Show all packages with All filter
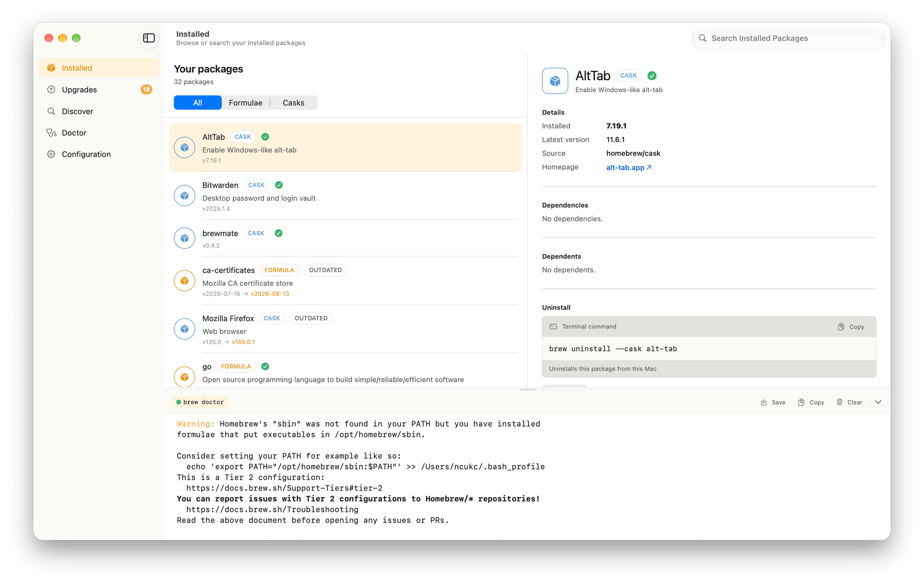 pyautogui.click(x=198, y=103)
